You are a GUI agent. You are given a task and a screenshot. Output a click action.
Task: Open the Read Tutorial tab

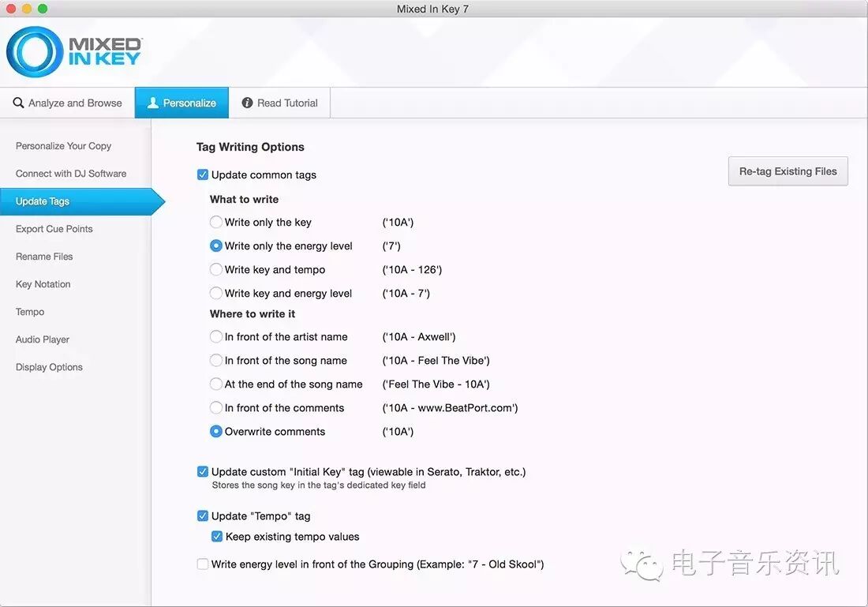(279, 103)
